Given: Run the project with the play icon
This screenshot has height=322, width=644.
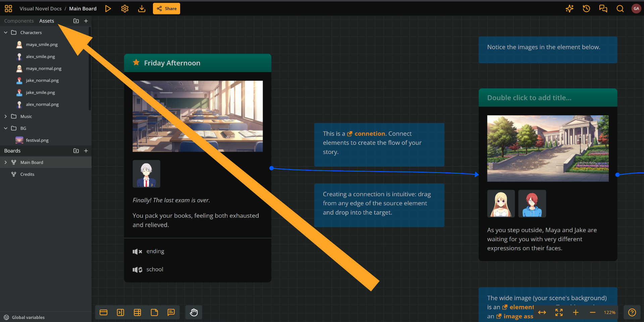Looking at the screenshot, I should pyautogui.click(x=108, y=8).
